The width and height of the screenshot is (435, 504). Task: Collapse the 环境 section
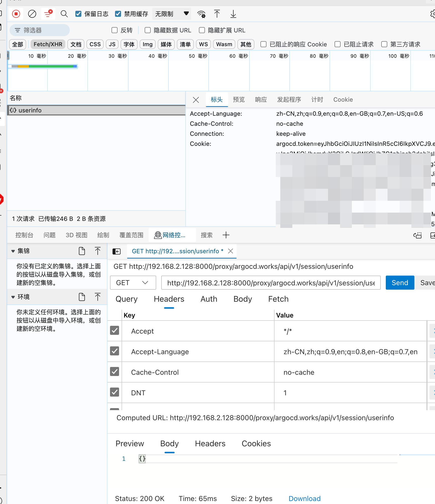point(13,297)
